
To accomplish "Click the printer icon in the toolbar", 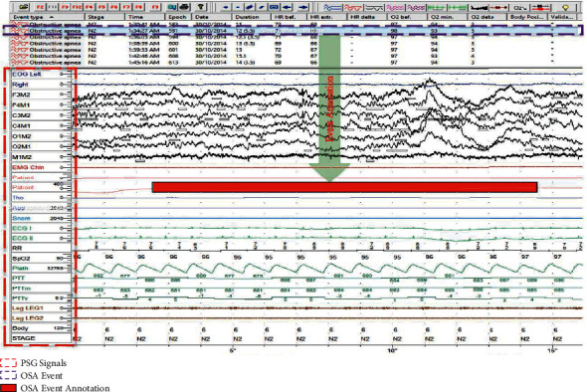I will 184,7.
